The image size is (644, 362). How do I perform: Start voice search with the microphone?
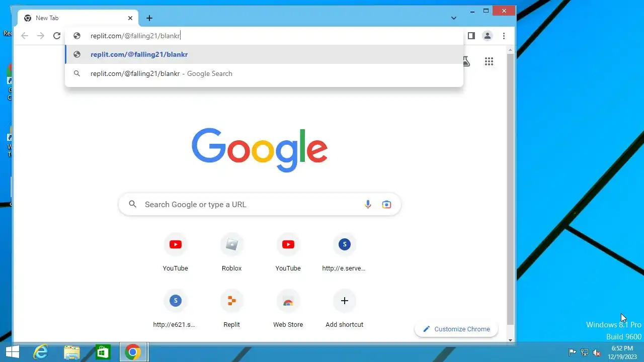(368, 204)
